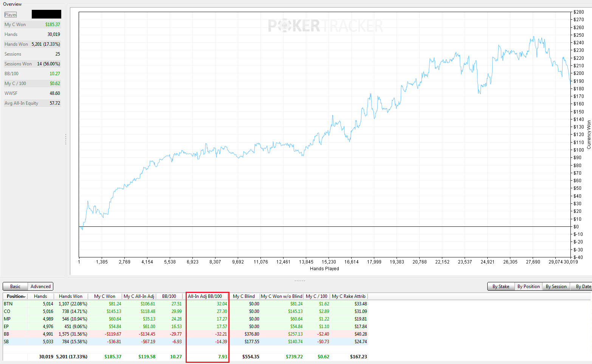Viewport: 592px width, 364px height.
Task: Click the horizontal splitter below the graph
Action: tap(300, 280)
